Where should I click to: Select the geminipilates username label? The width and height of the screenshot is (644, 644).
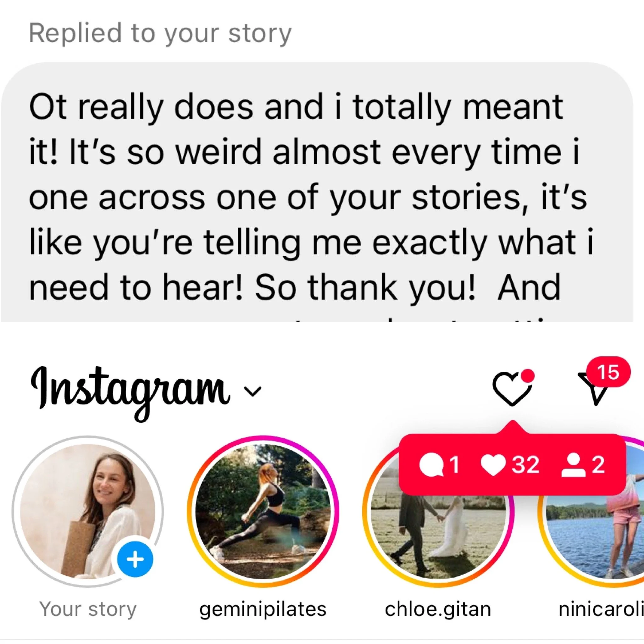(263, 610)
